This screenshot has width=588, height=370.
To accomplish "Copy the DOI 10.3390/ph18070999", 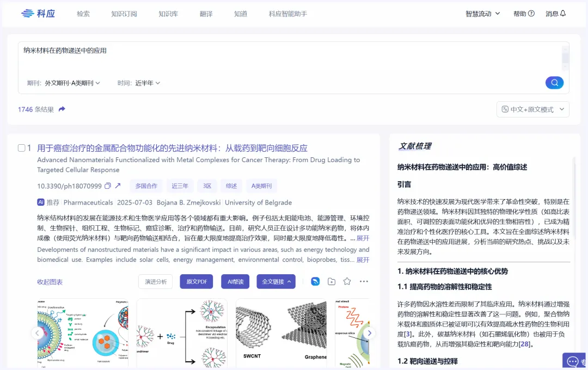I will click(108, 186).
